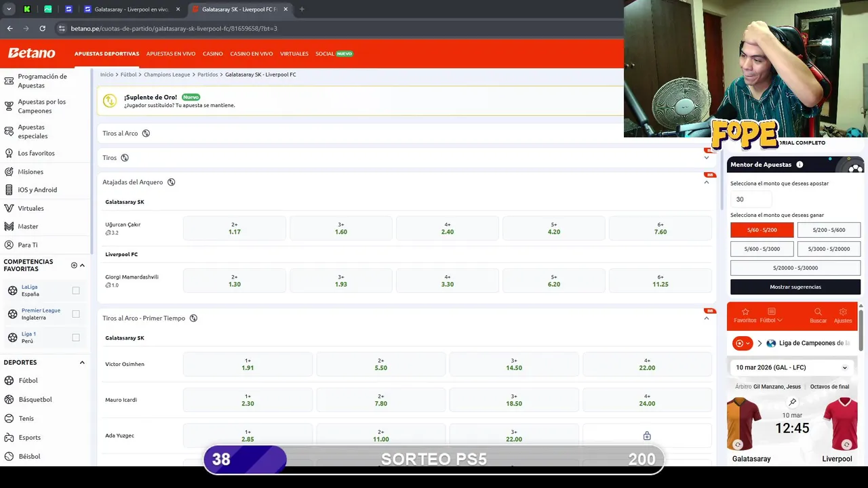
Task: Click Béisbol icon under Deportes
Action: coord(9,456)
